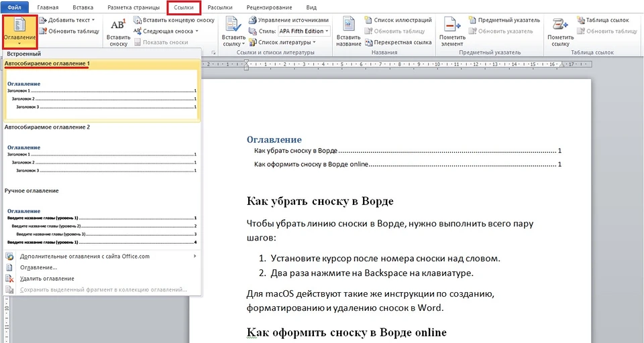Open the Оглавление table of contents button
The width and height of the screenshot is (644, 343).
pyautogui.click(x=19, y=31)
